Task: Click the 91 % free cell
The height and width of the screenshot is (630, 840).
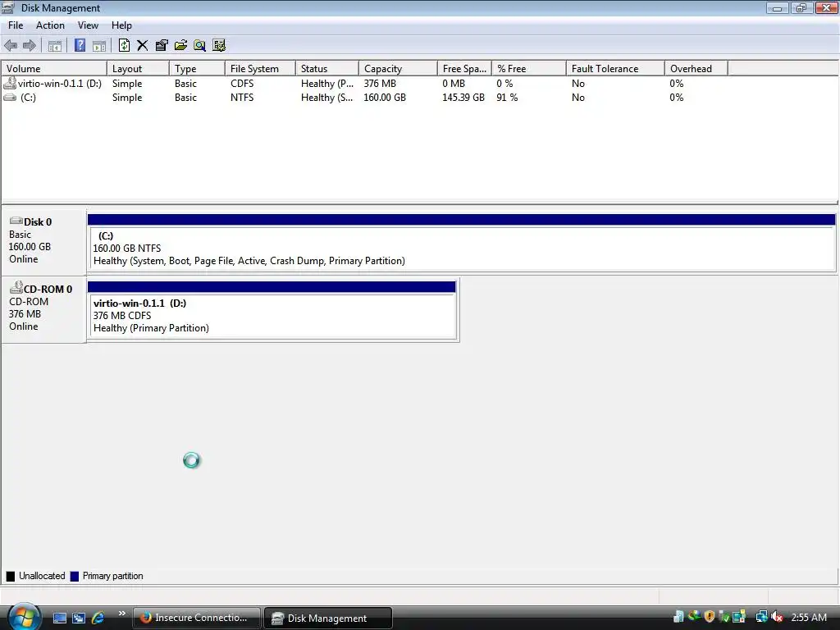Action: click(507, 98)
